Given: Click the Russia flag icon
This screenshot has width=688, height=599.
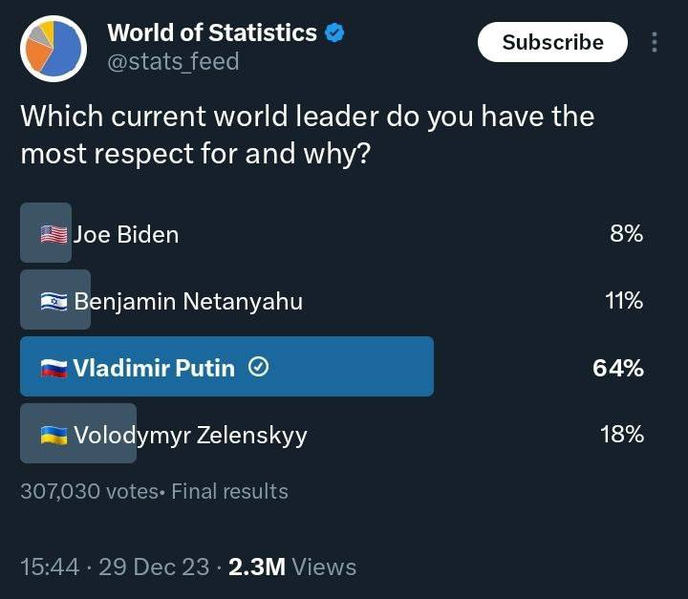Looking at the screenshot, I should [54, 368].
